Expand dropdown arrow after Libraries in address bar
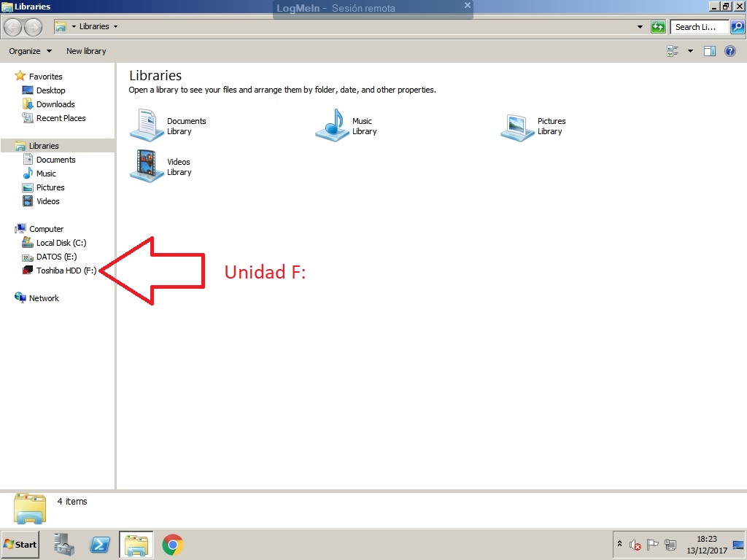The height and width of the screenshot is (560, 747). (x=115, y=27)
